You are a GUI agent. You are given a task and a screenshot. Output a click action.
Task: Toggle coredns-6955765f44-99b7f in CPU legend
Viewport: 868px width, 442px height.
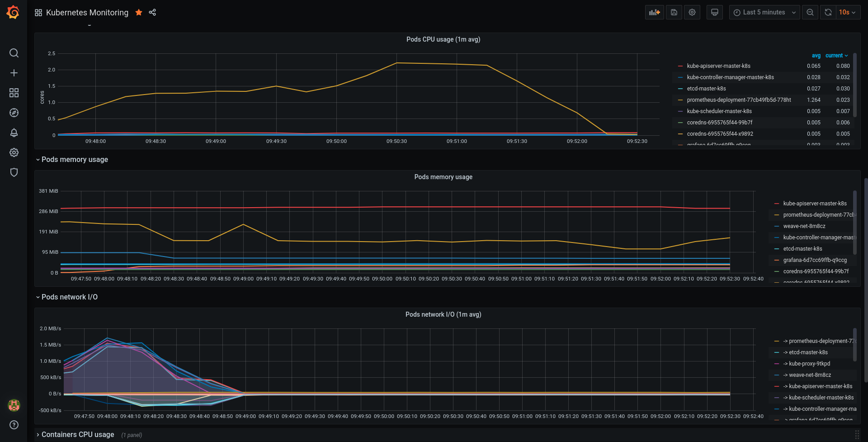tap(720, 123)
